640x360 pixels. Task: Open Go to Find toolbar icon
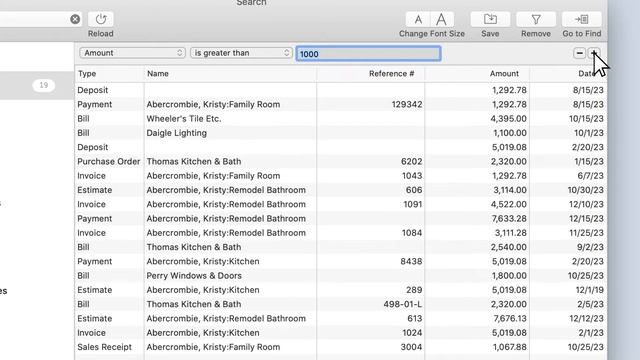tap(582, 19)
